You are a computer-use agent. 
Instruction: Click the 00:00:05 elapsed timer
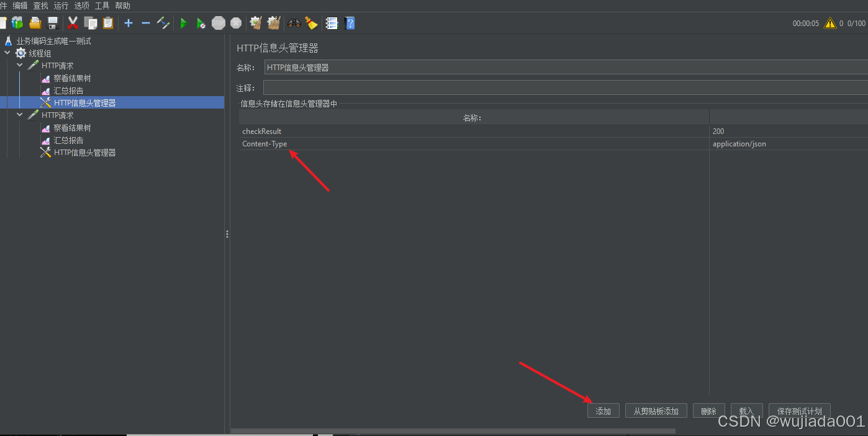coord(806,24)
